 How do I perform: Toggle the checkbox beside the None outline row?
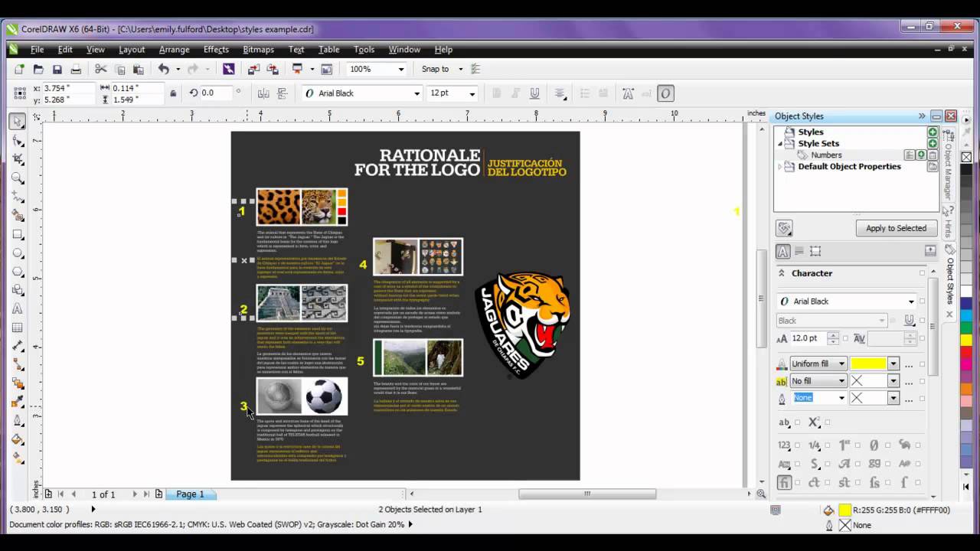tap(922, 398)
